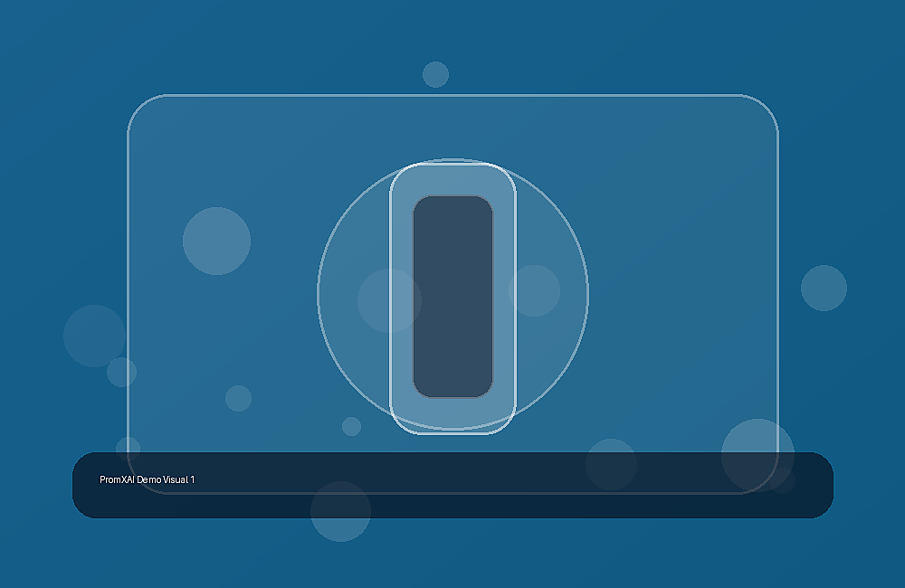Select the lone bubble outside the panel's right side

coord(824,288)
